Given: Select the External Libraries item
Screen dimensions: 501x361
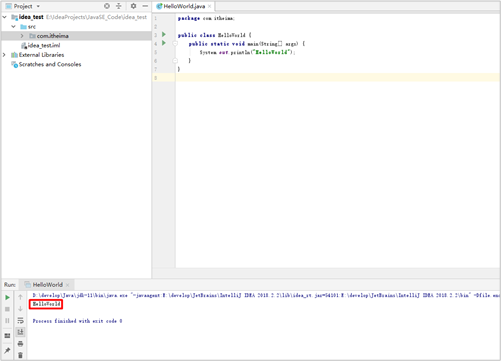Looking at the screenshot, I should [x=38, y=55].
